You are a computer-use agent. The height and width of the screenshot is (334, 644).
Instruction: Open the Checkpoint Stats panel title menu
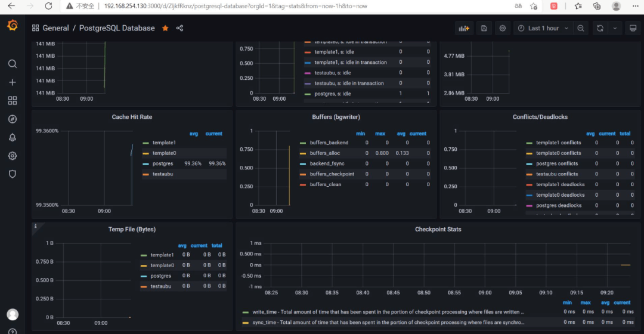(x=438, y=229)
